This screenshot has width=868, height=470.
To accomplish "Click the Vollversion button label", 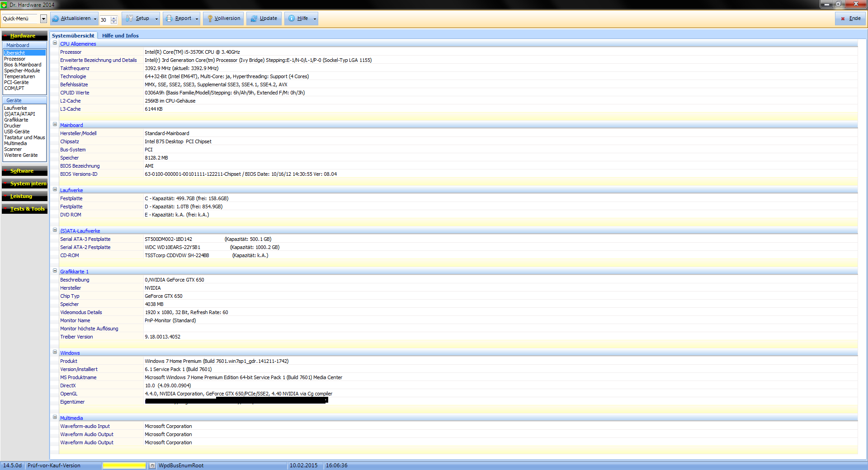I will point(227,19).
